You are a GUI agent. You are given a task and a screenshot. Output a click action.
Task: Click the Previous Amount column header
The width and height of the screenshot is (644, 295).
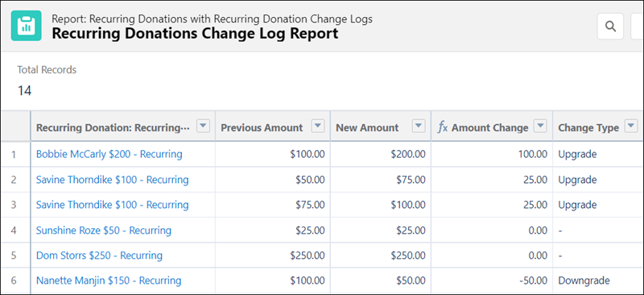pos(262,127)
